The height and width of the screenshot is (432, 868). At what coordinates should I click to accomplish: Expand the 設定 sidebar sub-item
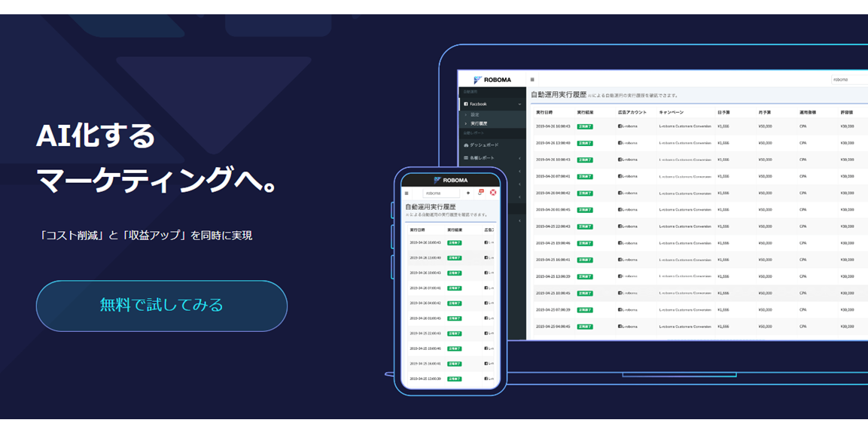tap(476, 115)
